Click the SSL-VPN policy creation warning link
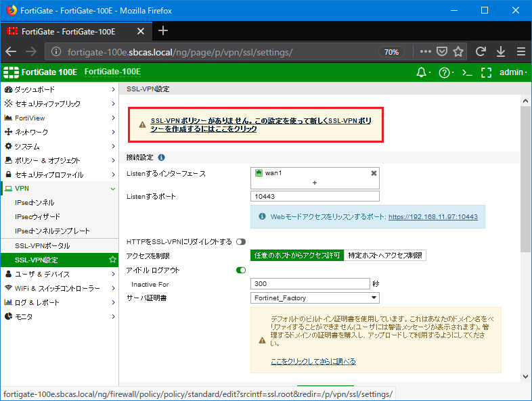Viewport: 532px width, 401px height. (261, 124)
